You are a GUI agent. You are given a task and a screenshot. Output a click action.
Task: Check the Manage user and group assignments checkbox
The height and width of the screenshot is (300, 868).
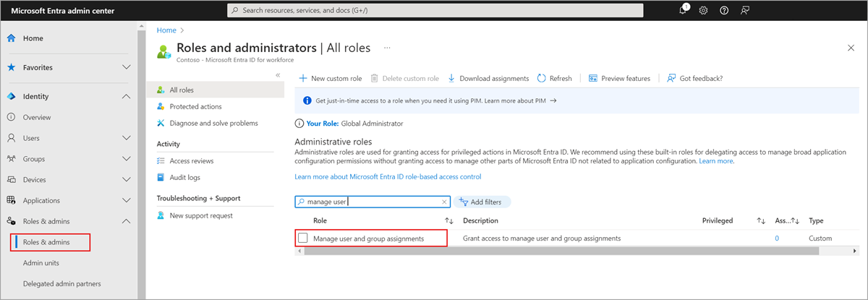click(303, 238)
